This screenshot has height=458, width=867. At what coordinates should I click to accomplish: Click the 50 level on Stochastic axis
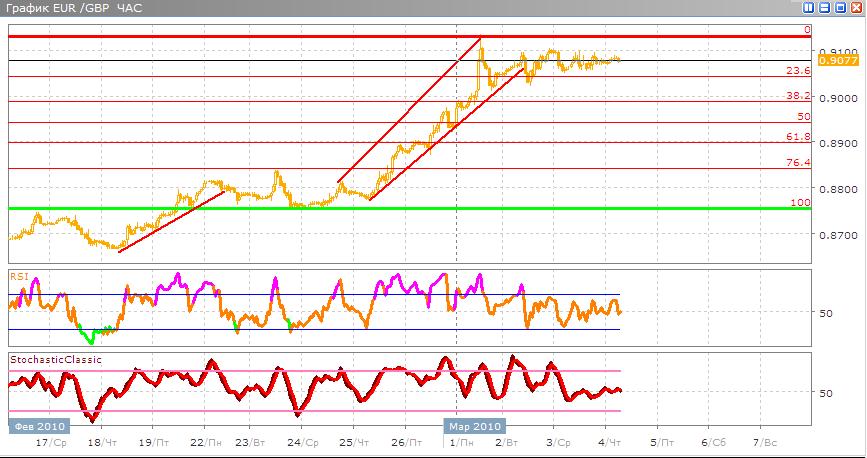point(826,393)
